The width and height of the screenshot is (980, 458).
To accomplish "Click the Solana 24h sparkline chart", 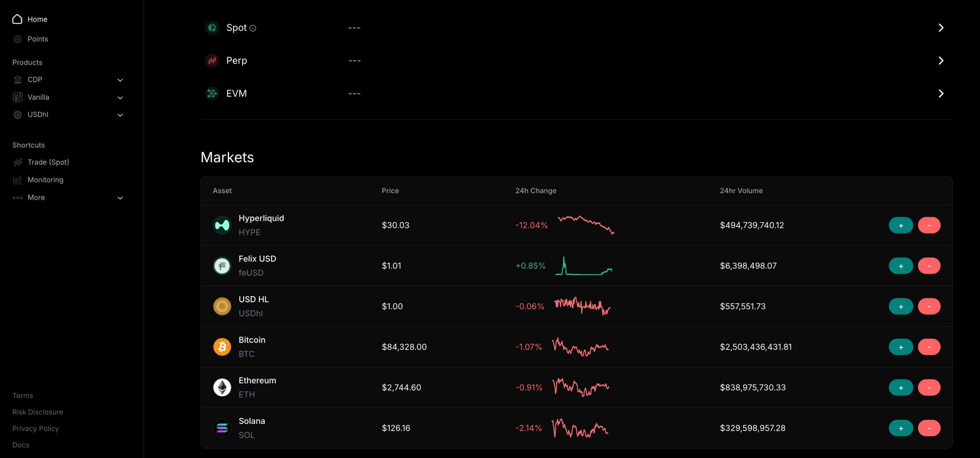I will [580, 428].
